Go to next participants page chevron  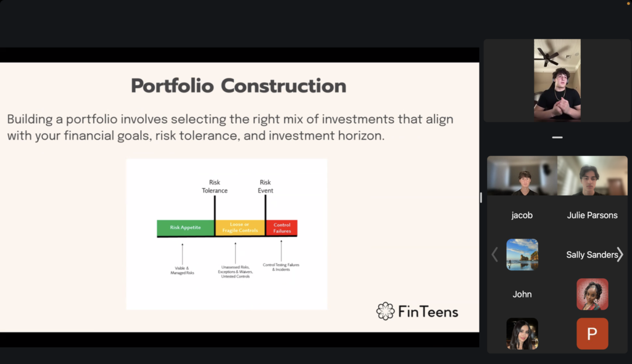click(620, 255)
